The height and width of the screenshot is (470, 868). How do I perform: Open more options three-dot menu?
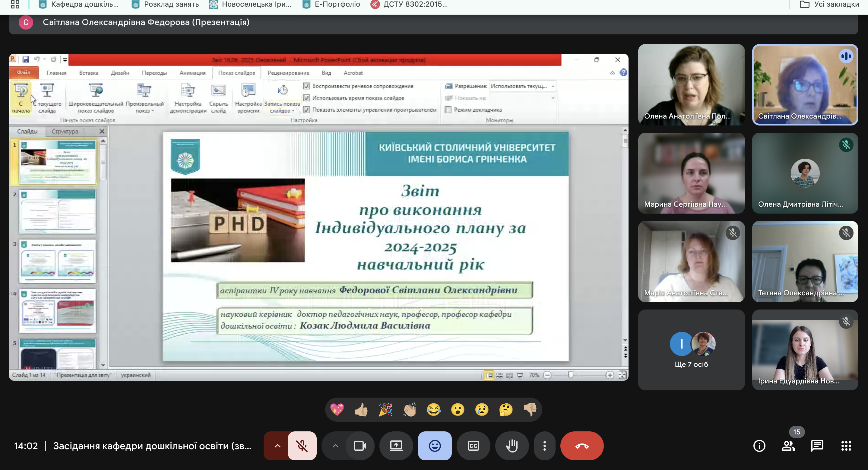[544, 446]
